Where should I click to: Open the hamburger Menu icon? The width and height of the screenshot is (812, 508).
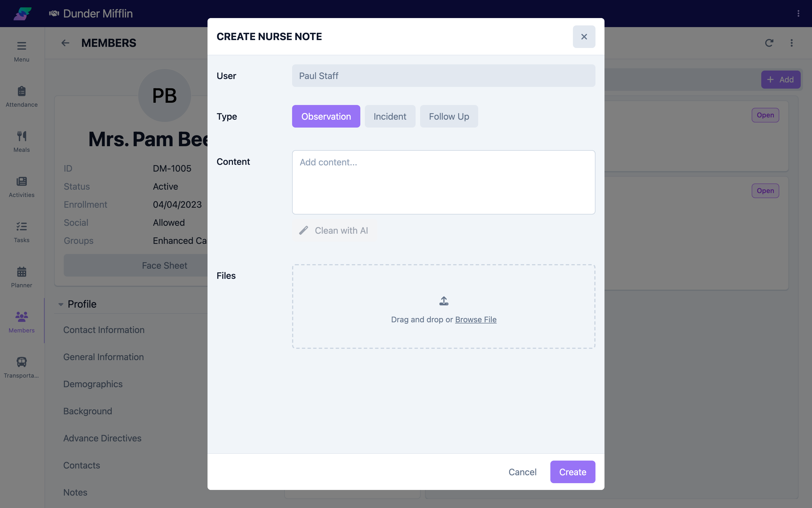[x=21, y=46]
